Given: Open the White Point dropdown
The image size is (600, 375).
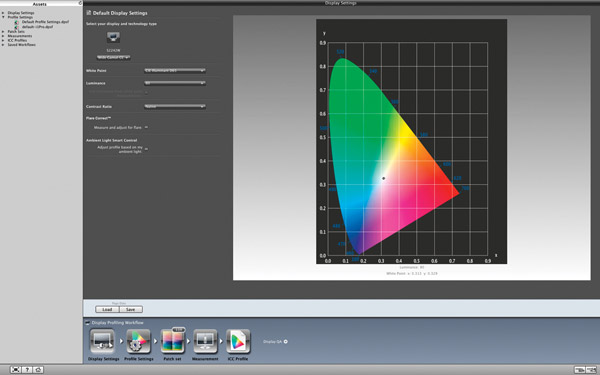Looking at the screenshot, I should point(175,70).
